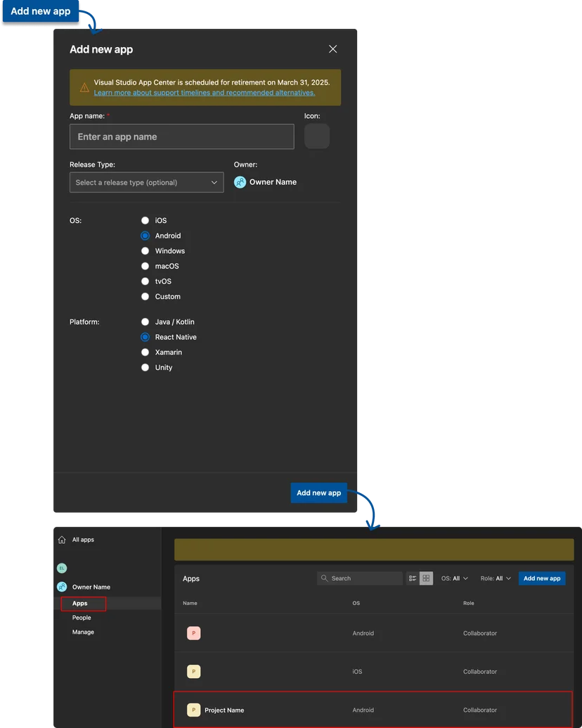The width and height of the screenshot is (582, 728).
Task: Click Android in the Project Name row
Action: pyautogui.click(x=363, y=710)
